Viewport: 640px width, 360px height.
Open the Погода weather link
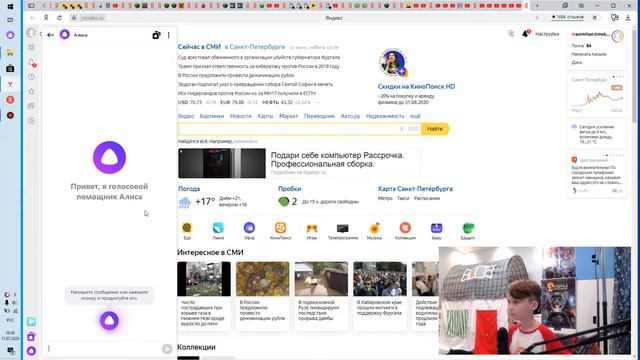189,189
